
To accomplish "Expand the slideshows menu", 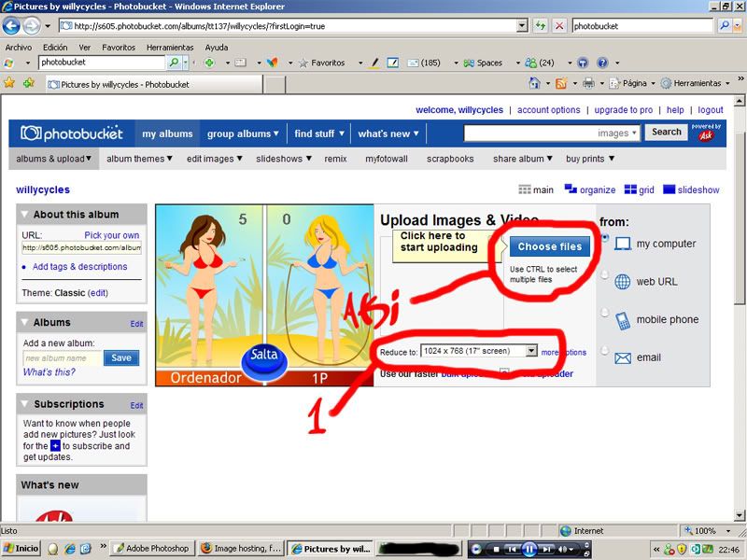I will click(284, 159).
